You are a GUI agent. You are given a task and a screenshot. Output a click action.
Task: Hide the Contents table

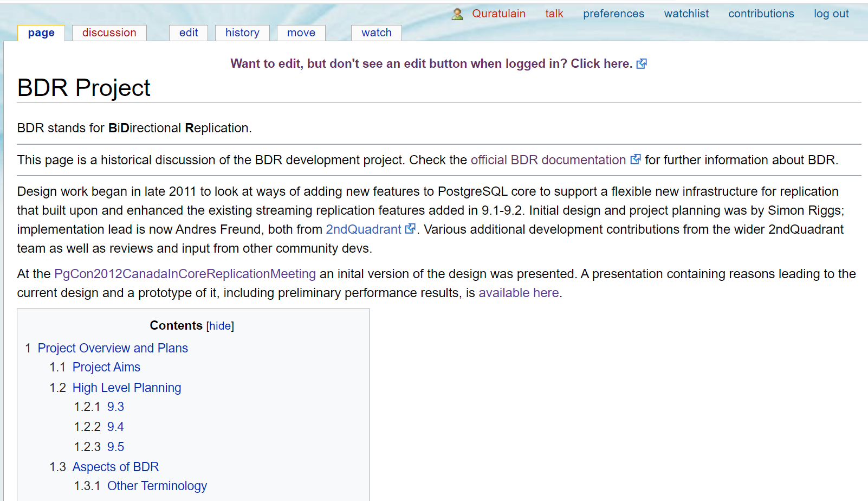220,326
